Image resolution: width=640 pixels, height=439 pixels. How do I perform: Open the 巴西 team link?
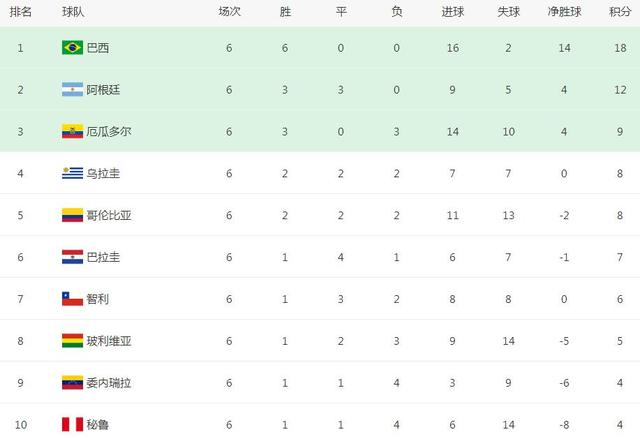click(x=100, y=48)
